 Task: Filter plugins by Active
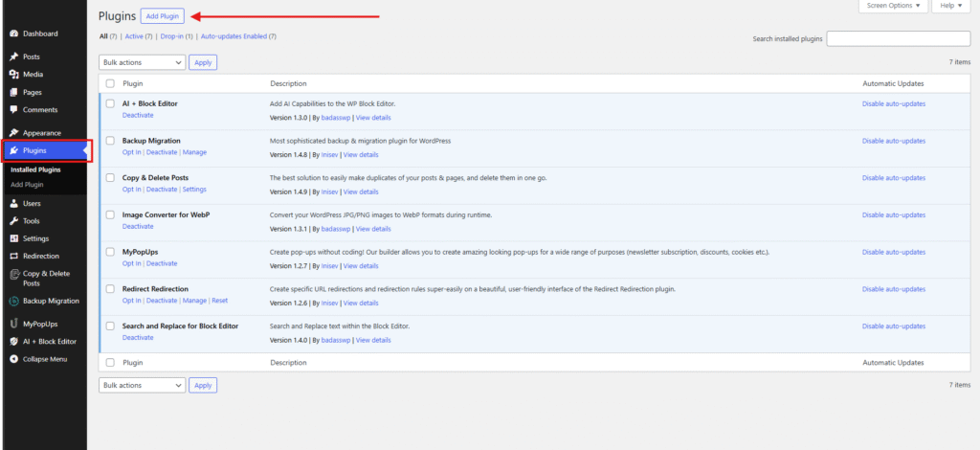point(134,37)
